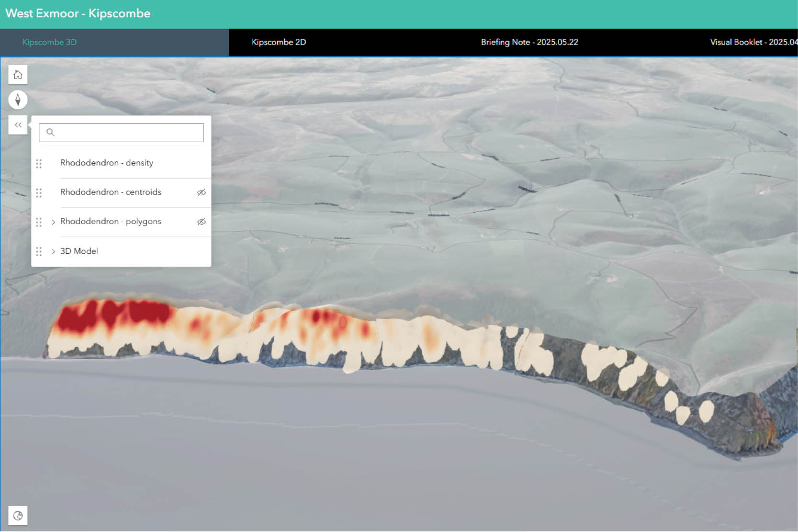The height and width of the screenshot is (532, 798).
Task: Show the Rhododendron - centroids layer
Action: (202, 192)
